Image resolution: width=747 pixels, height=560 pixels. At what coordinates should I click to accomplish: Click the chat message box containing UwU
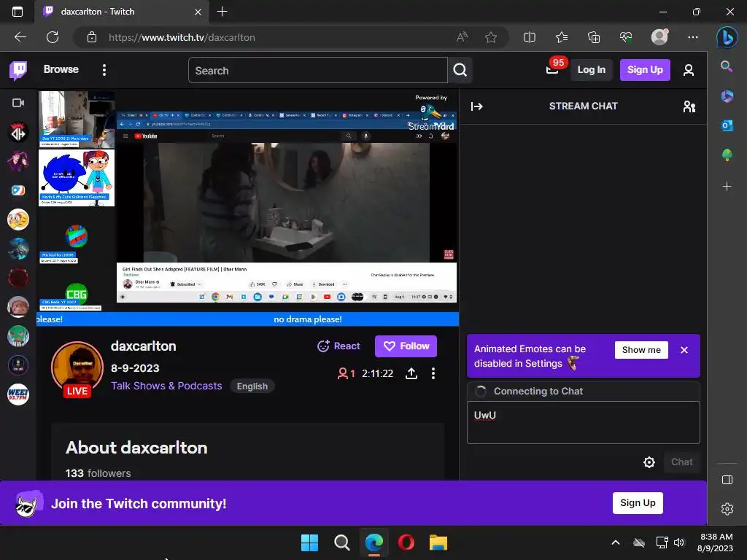tap(583, 422)
